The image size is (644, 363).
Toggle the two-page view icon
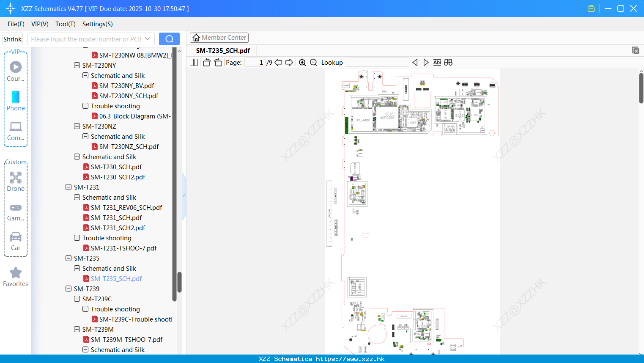194,62
